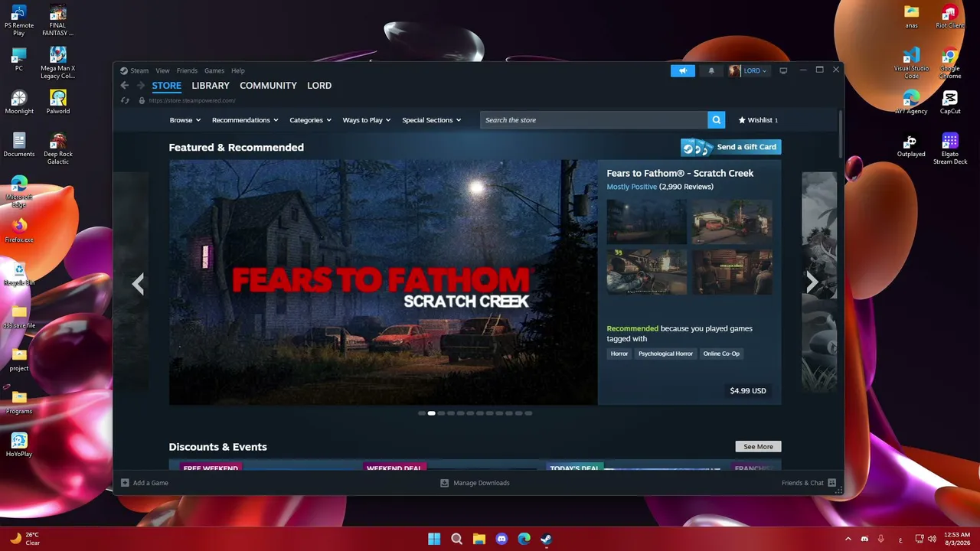Open Discord from the taskbar
980x551 pixels.
click(501, 539)
